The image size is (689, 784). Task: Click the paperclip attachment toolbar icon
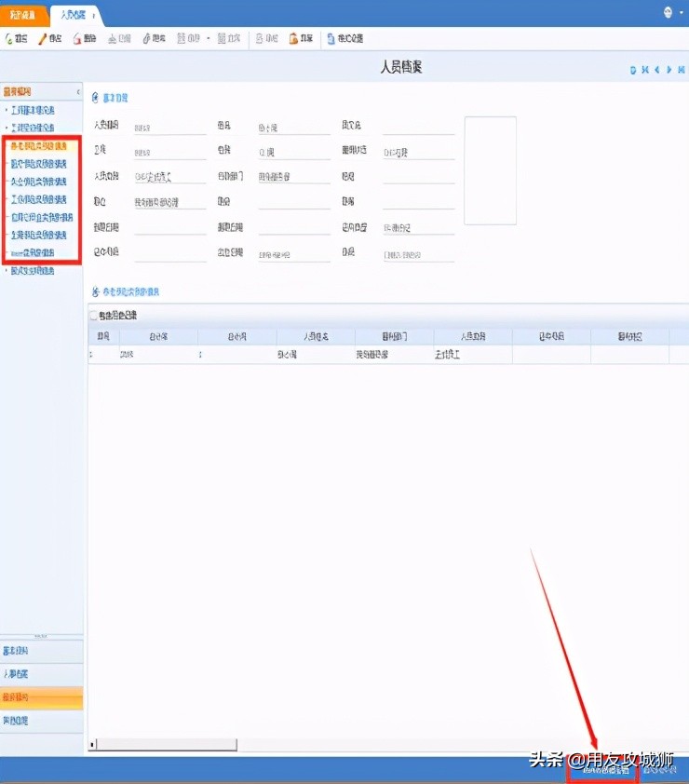click(x=146, y=38)
